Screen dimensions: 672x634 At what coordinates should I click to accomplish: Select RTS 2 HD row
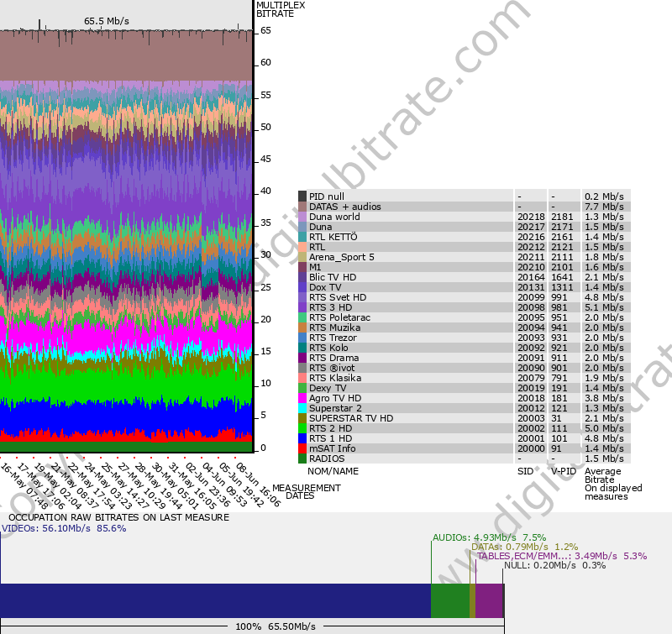pyautogui.click(x=465, y=428)
